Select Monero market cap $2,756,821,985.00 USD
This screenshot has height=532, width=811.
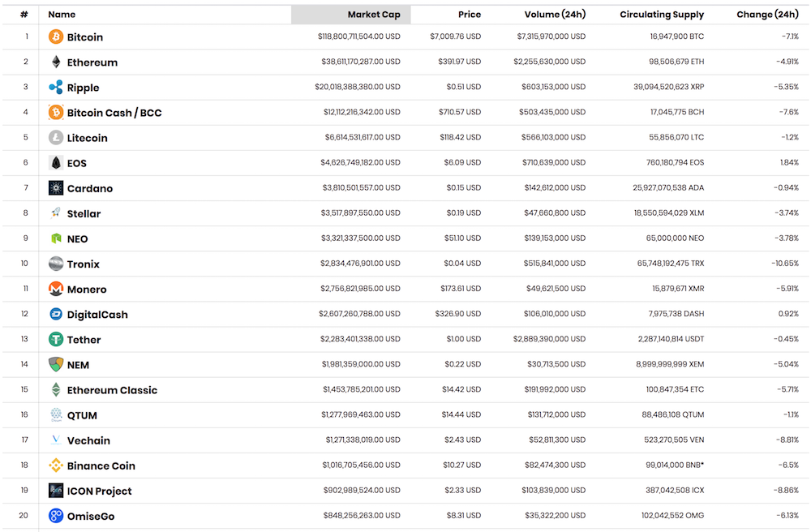click(x=360, y=289)
